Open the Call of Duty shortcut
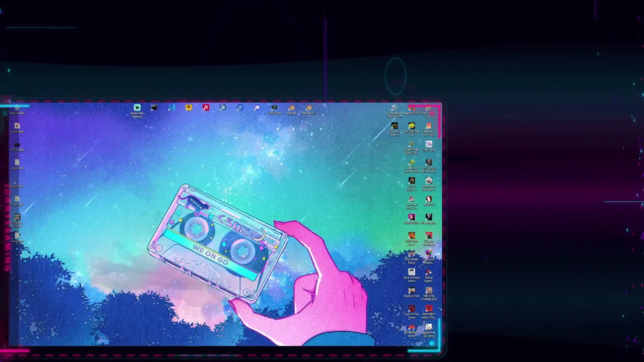The width and height of the screenshot is (644, 362). pyautogui.click(x=412, y=184)
